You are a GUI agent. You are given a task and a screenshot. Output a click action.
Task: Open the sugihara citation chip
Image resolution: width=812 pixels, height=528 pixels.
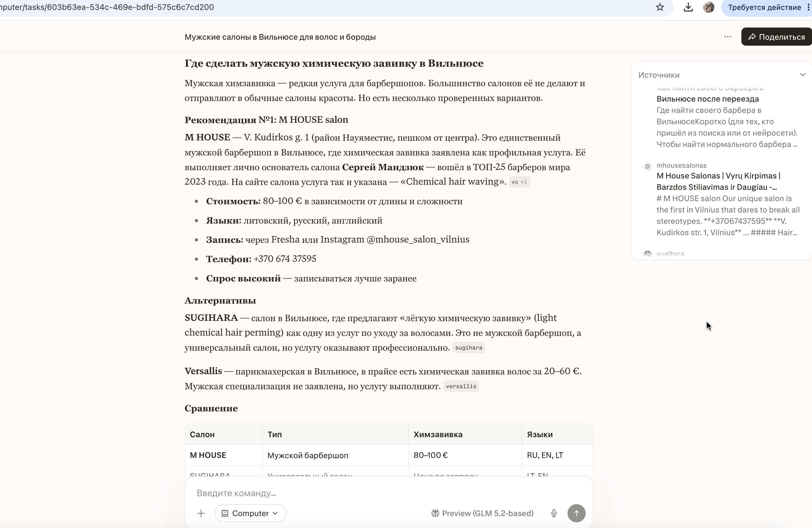[x=469, y=348]
